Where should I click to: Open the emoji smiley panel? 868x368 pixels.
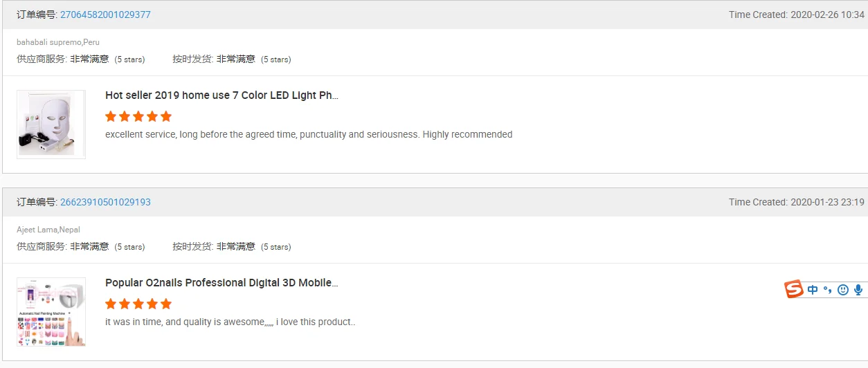(842, 290)
